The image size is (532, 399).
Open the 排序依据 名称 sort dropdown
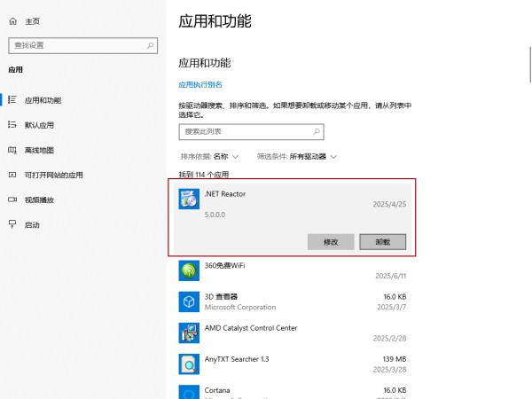[209, 156]
